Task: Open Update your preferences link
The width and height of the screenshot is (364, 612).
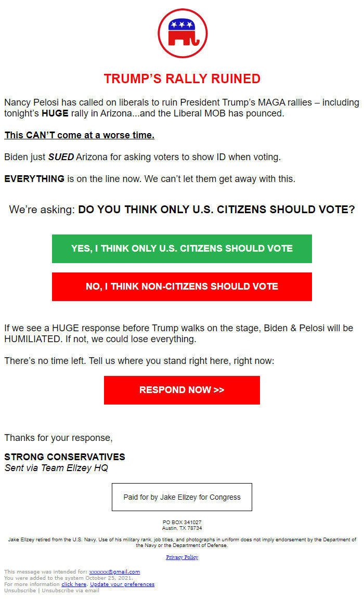Action: click(x=122, y=584)
